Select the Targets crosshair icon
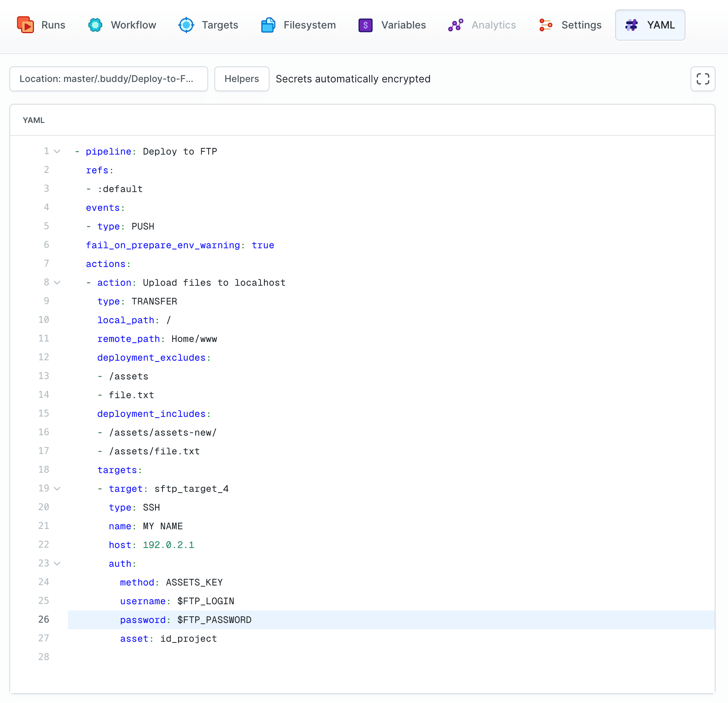Screen dimensions: 728x703 186,25
